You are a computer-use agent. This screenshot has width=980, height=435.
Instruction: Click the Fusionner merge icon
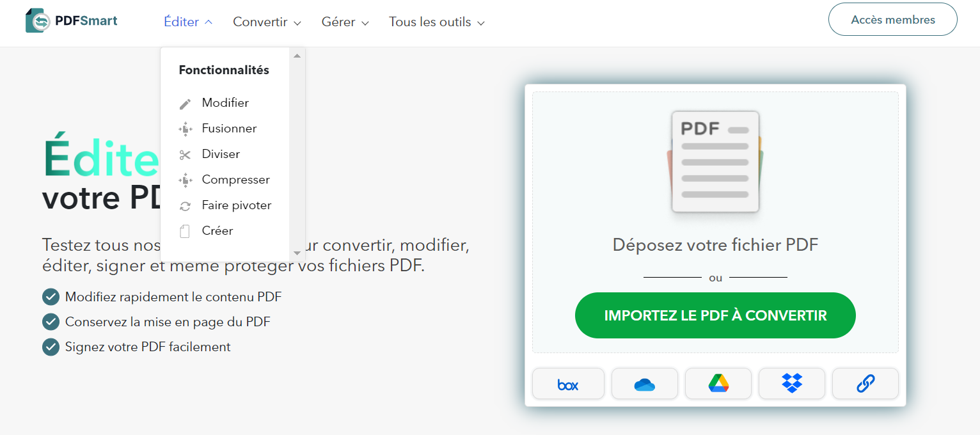186,128
